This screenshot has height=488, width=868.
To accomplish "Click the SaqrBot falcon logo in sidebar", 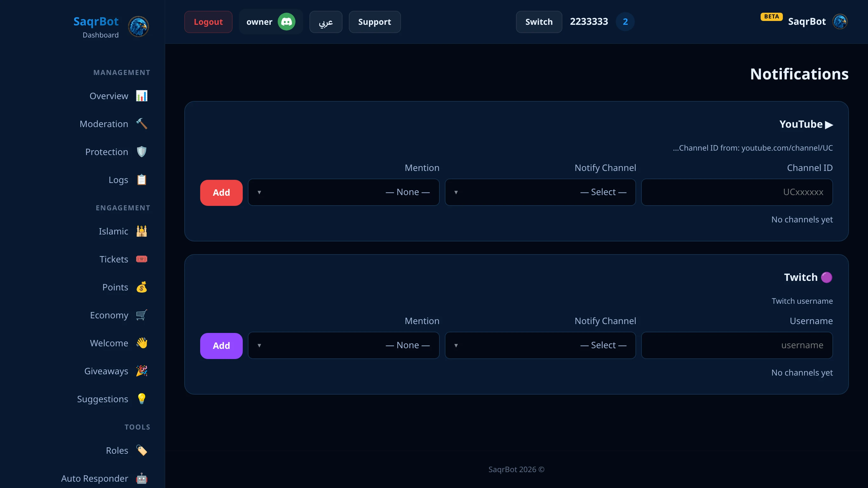I will (139, 27).
